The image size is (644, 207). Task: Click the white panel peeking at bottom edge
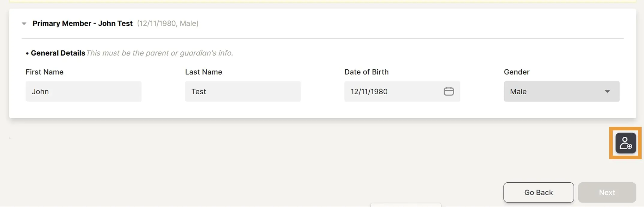[x=405, y=205]
